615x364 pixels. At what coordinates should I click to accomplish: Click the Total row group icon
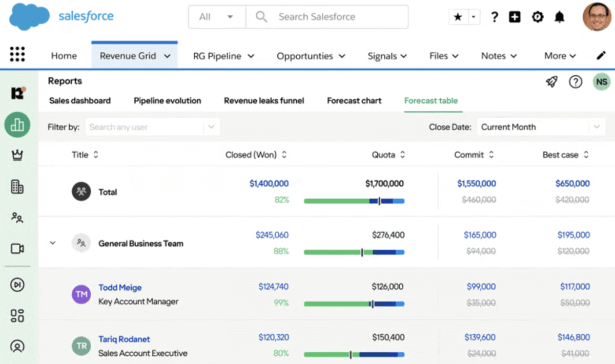(x=81, y=192)
